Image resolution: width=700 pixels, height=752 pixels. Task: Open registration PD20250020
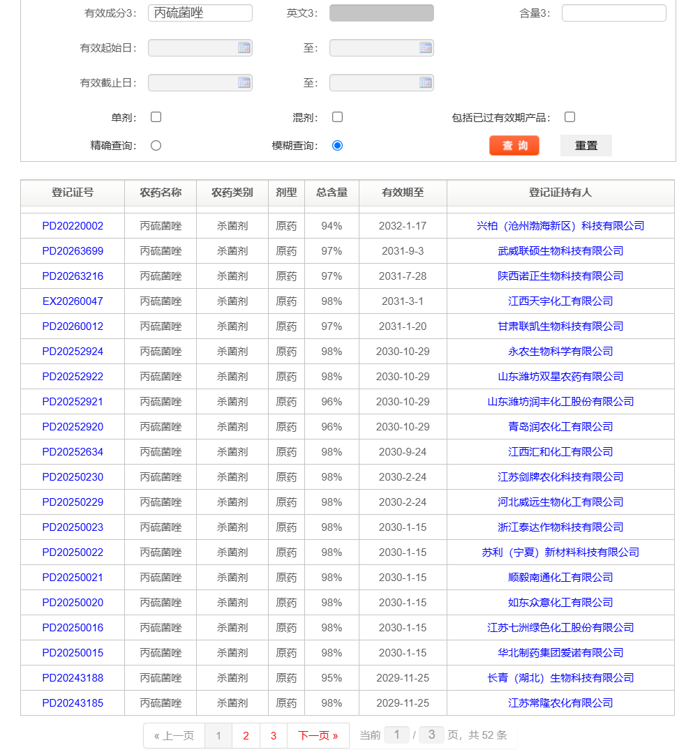tap(73, 603)
